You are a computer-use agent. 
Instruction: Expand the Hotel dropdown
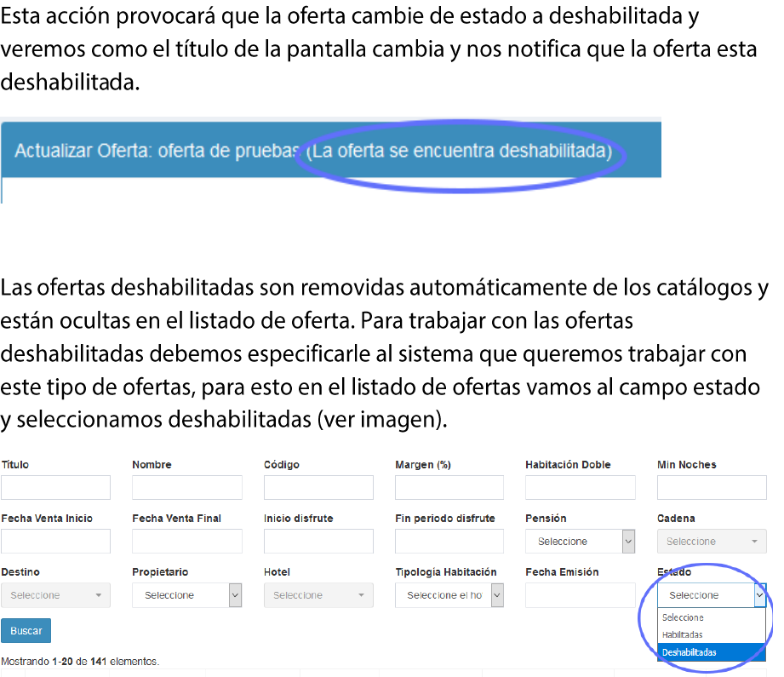(318, 595)
